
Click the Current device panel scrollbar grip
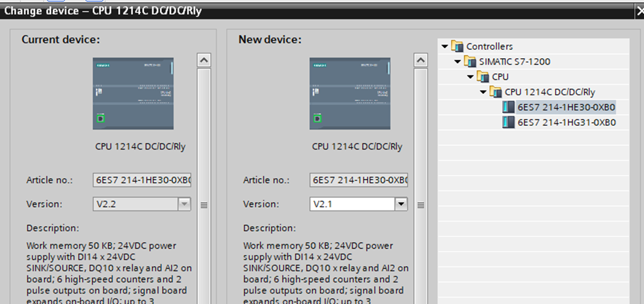pos(204,205)
